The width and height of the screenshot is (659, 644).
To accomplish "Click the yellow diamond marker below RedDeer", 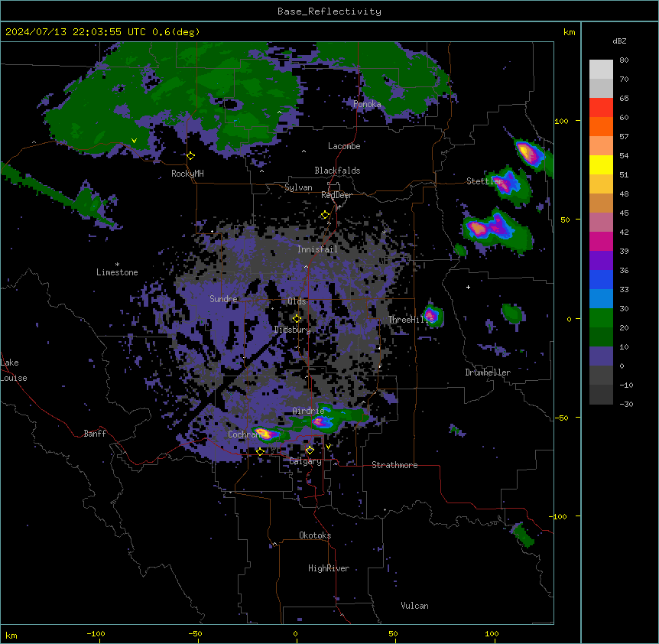I will tap(325, 215).
